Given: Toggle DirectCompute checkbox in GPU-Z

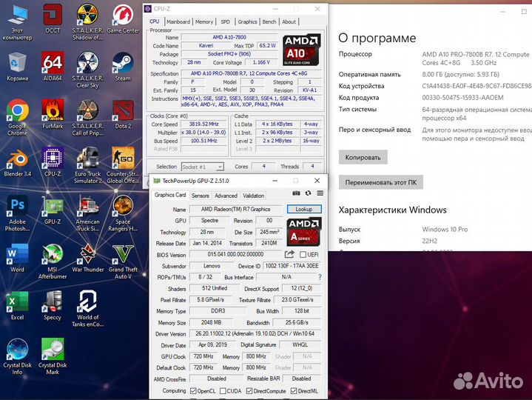Looking at the screenshot, I should coord(249,391).
